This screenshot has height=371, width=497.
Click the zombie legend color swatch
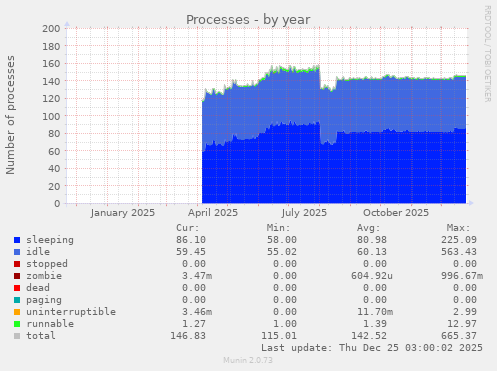pyautogui.click(x=17, y=276)
